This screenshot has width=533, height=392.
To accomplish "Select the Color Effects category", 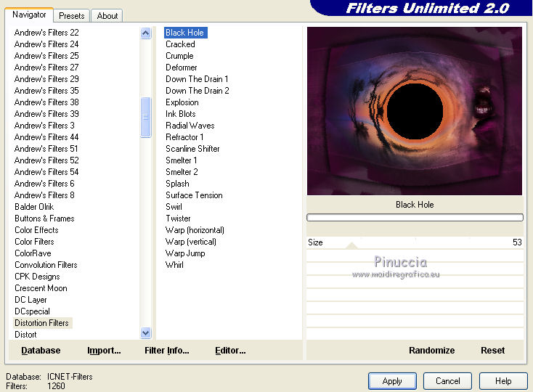I will [37, 230].
